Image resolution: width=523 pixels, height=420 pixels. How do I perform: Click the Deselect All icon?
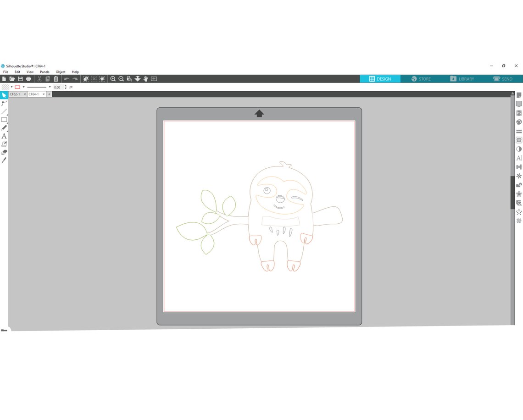pos(94,79)
